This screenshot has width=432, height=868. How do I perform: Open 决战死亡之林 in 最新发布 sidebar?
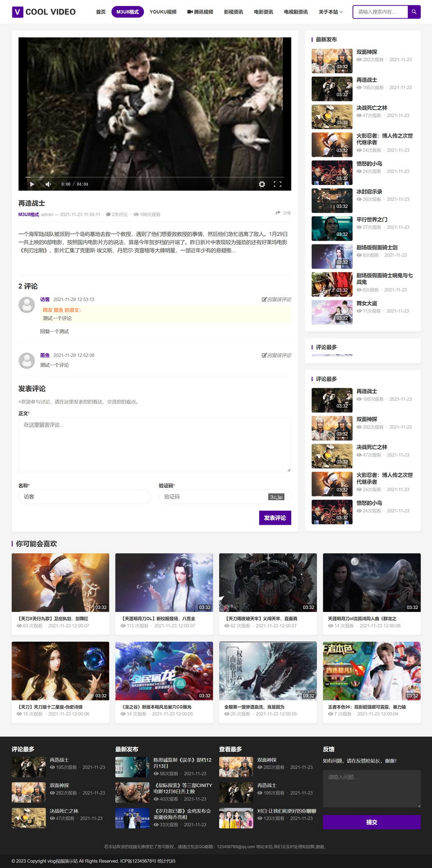[x=372, y=108]
